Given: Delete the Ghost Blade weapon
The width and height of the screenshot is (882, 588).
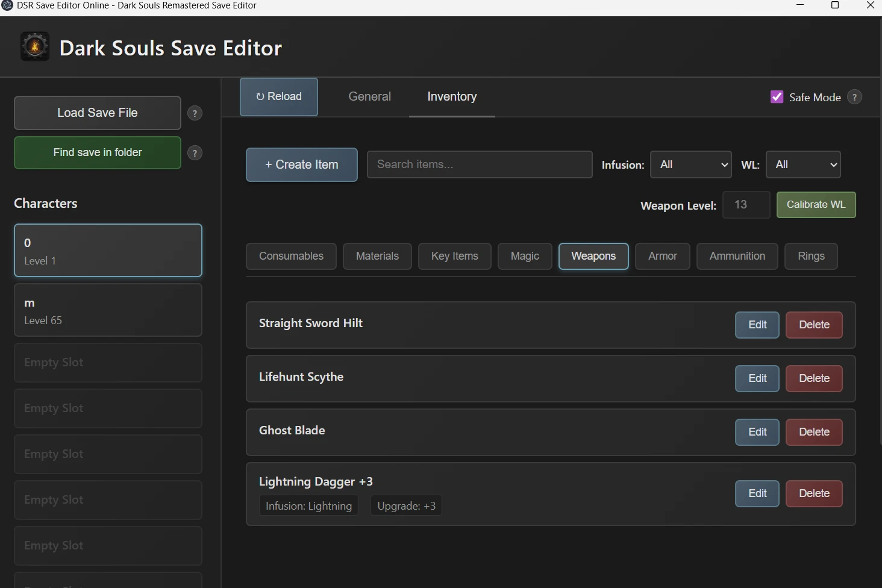Looking at the screenshot, I should 814,432.
